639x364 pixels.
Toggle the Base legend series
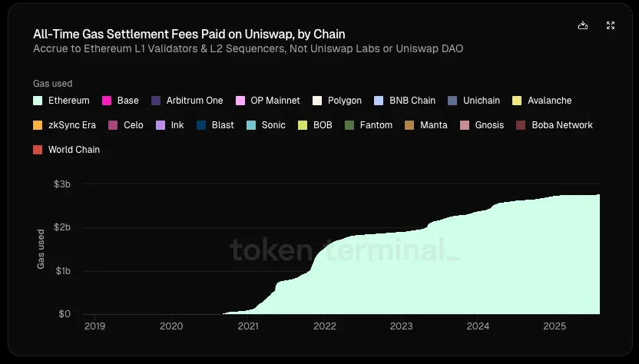[x=121, y=101]
